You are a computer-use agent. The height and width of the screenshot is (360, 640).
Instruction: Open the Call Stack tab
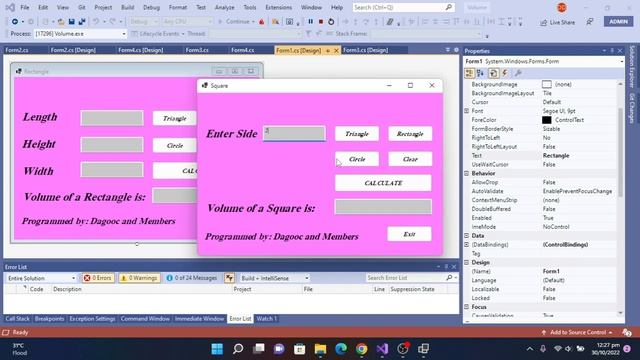coord(18,319)
